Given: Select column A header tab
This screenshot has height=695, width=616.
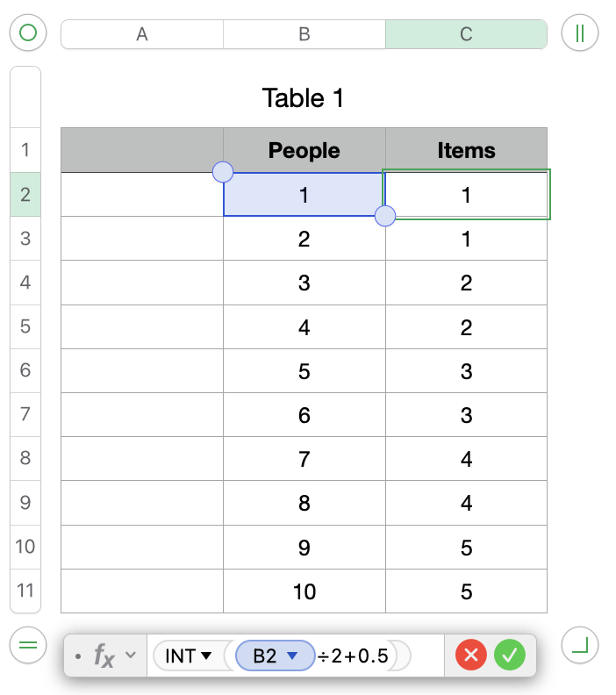Looking at the screenshot, I should coord(142,34).
